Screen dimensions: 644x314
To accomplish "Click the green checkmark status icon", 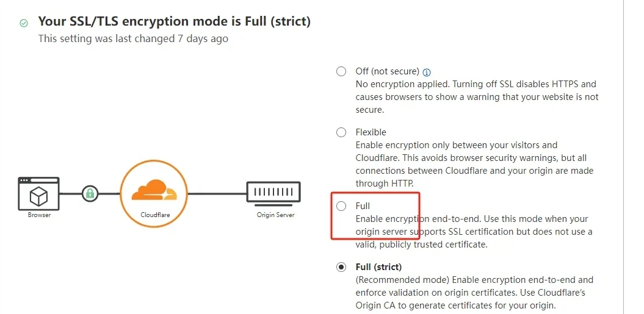I will click(x=23, y=23).
